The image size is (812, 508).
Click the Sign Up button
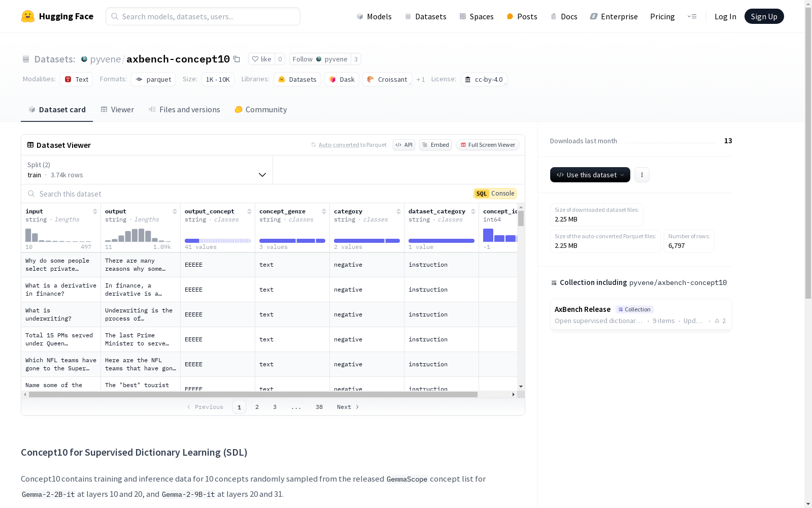tap(764, 16)
